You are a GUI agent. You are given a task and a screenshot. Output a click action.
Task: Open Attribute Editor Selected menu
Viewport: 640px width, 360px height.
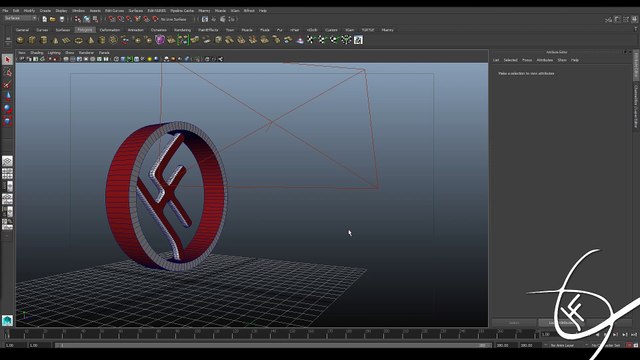click(510, 60)
